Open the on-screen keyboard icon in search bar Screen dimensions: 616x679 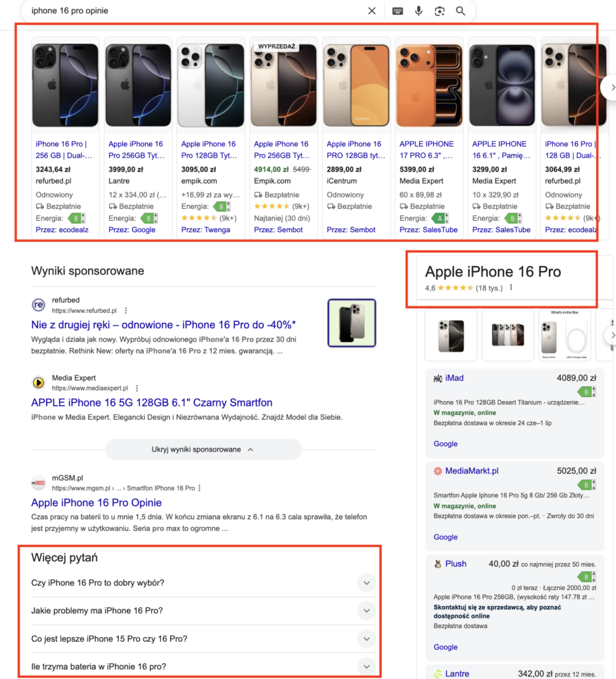click(397, 11)
